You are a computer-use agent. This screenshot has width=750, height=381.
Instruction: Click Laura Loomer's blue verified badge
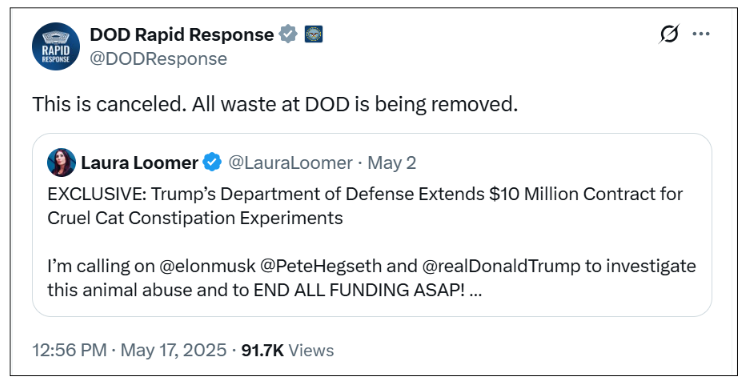(212, 163)
